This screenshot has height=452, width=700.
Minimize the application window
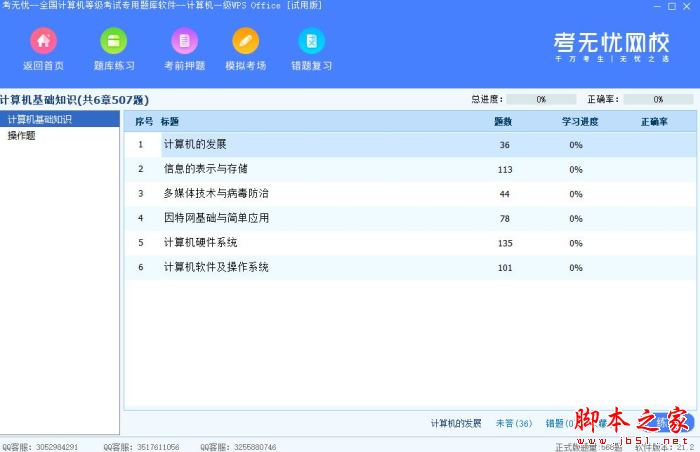tap(659, 6)
